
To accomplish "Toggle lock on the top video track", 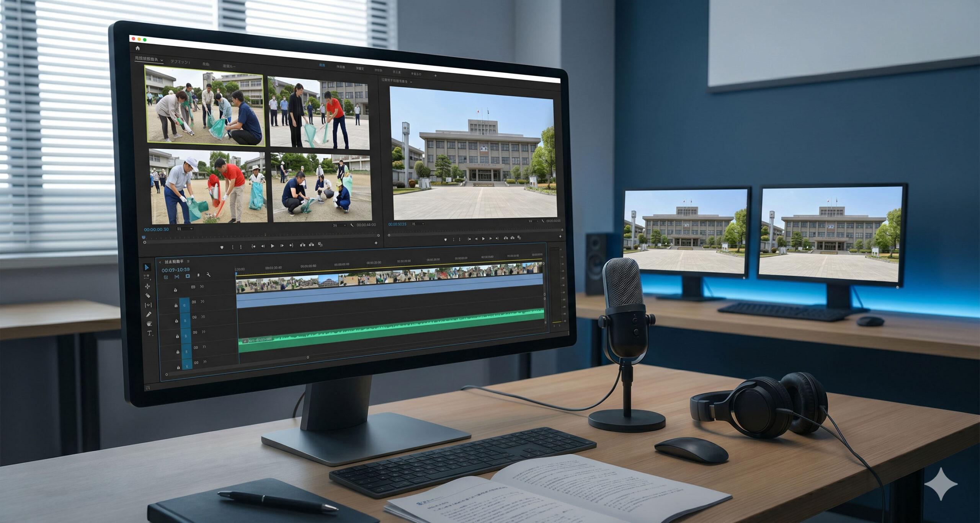I will pos(175,290).
